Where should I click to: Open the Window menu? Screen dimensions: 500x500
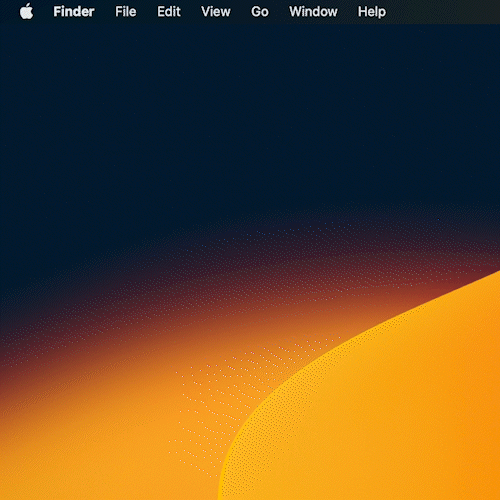click(x=313, y=12)
